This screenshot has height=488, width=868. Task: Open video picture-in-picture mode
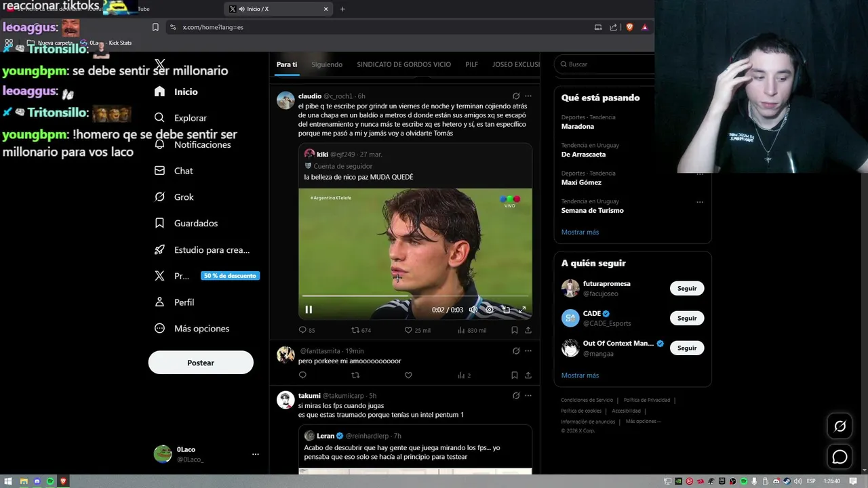[x=506, y=310]
